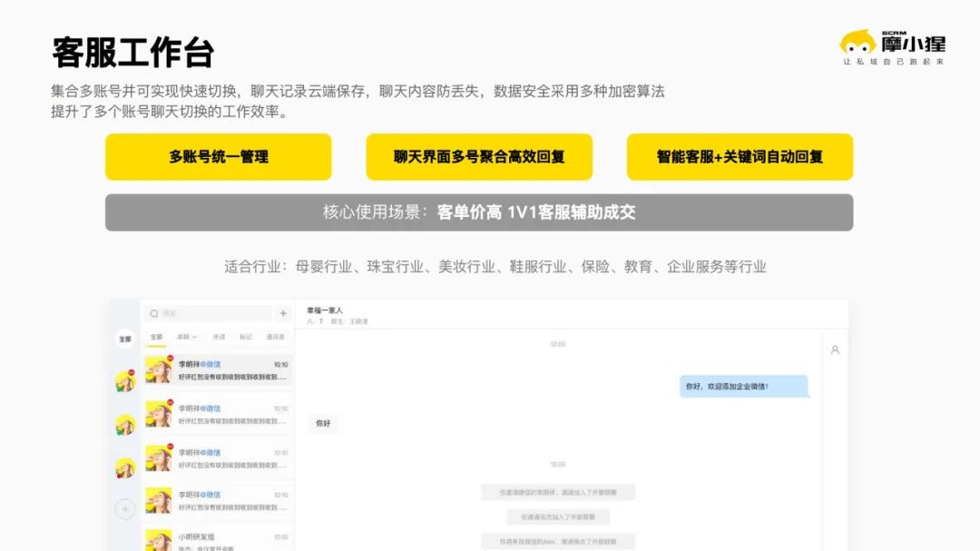Image resolution: width=980 pixels, height=551 pixels.
Task: Open the underlined 全部 conversations tab
Action: coord(156,337)
